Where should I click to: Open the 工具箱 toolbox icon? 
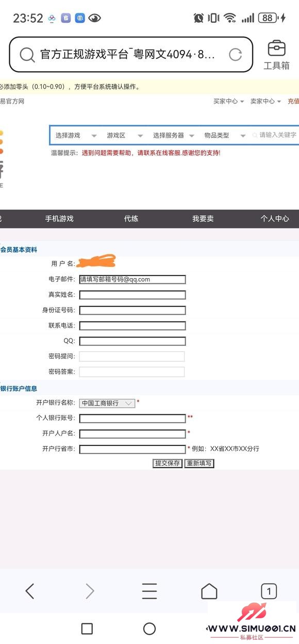[x=277, y=55]
